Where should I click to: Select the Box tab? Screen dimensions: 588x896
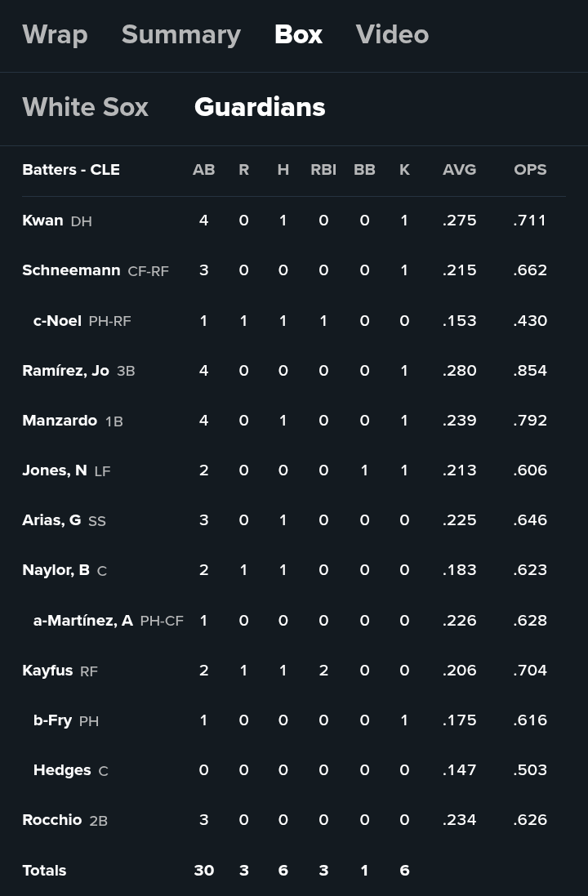pyautogui.click(x=298, y=34)
